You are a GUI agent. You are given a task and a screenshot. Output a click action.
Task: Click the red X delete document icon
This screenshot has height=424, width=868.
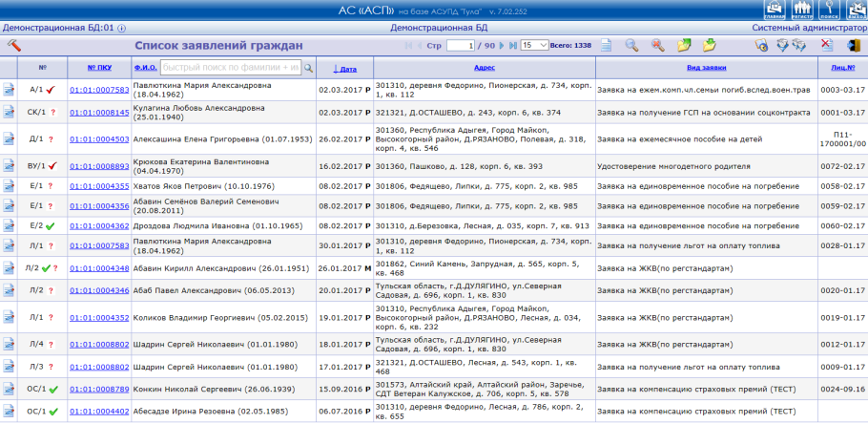pyautogui.click(x=826, y=45)
